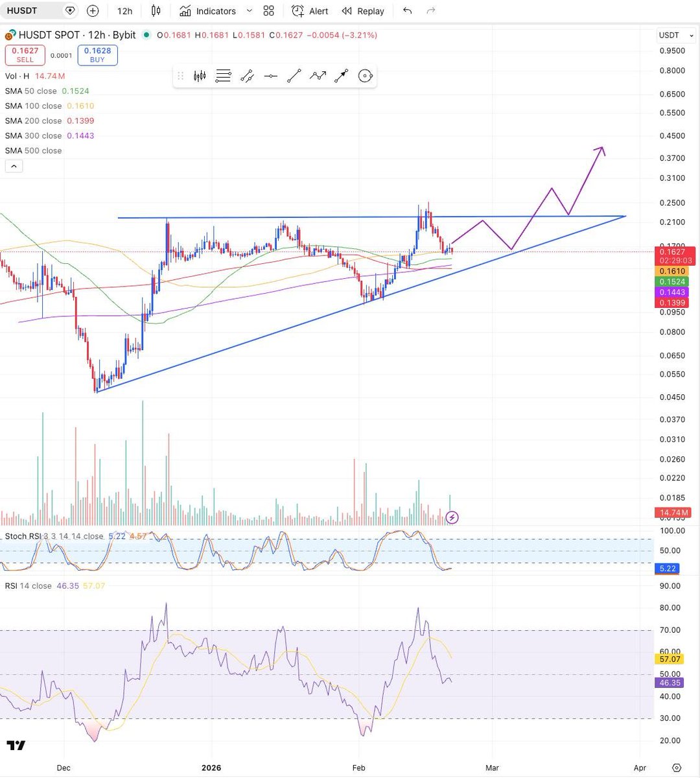Select the bars pattern tool in floating toolbar
This screenshot has width=700, height=778.
200,77
